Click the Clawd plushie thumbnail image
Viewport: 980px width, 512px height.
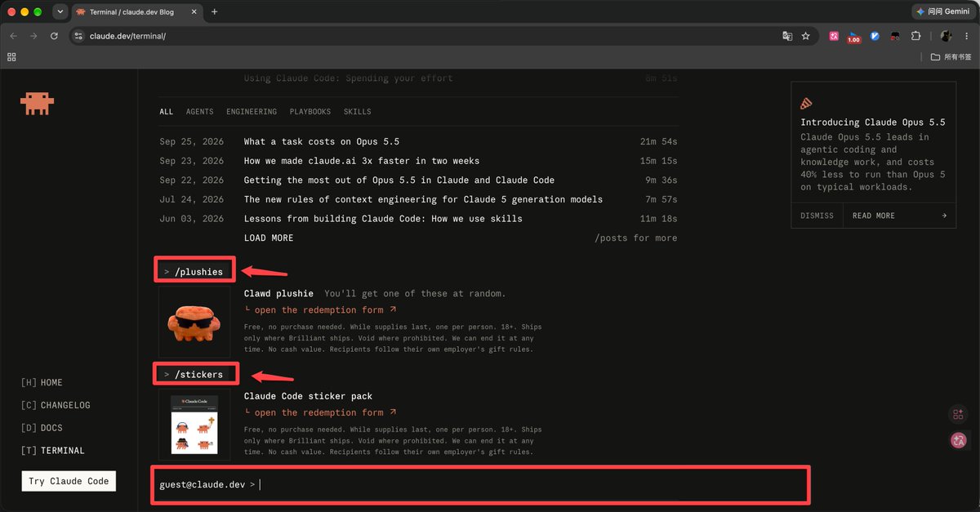194,321
